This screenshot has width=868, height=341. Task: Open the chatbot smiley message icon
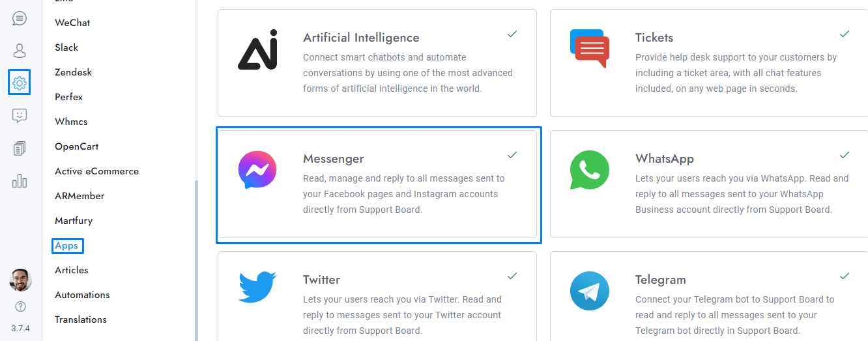tap(20, 116)
